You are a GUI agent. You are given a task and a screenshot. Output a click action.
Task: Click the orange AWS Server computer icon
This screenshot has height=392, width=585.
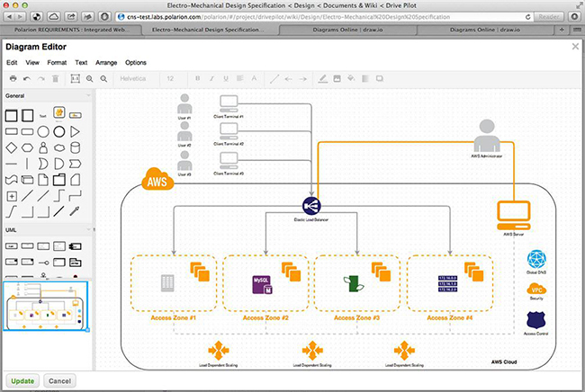pyautogui.click(x=511, y=216)
